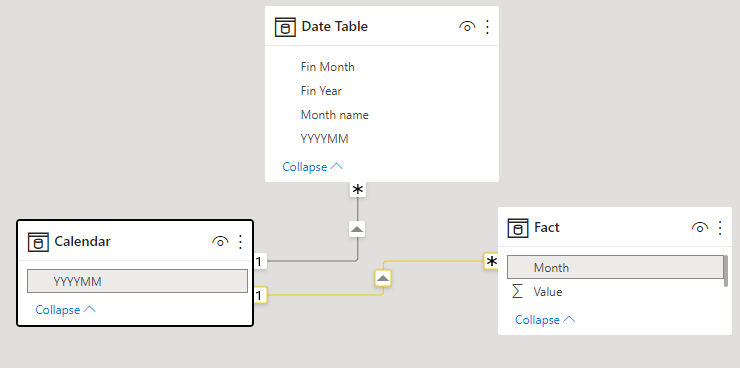Collapse the Calendar table card
Viewport: 740px width, 368px height.
coord(66,309)
